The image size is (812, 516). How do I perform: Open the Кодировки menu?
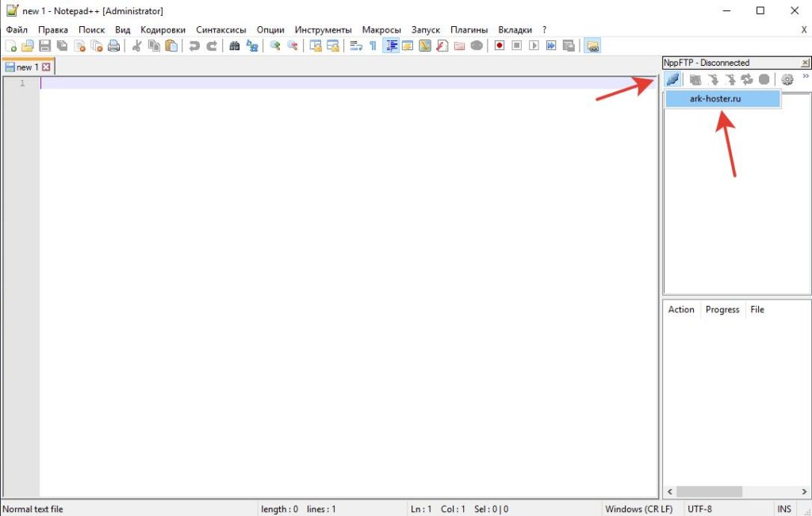click(x=163, y=30)
